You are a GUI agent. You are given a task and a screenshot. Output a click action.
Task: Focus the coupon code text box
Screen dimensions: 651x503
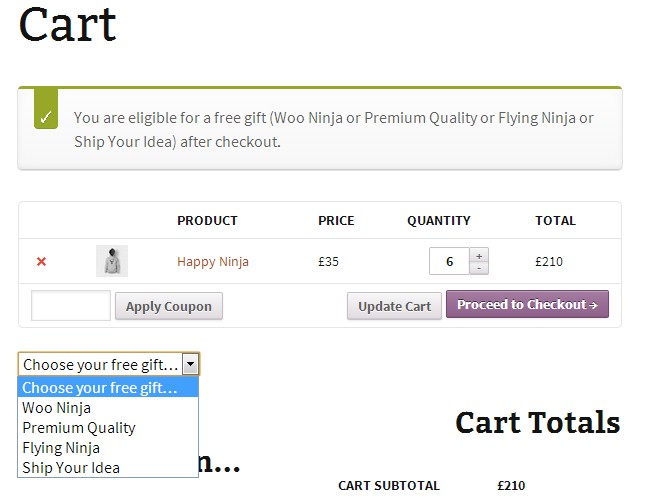71,306
